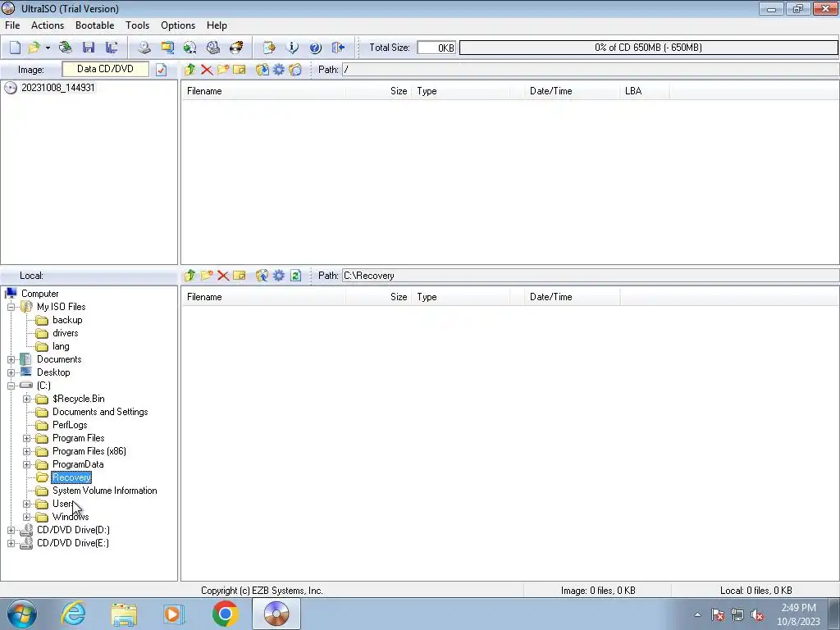Click the New Folder icon in Image toolbar
The height and width of the screenshot is (630, 840).
pos(223,70)
